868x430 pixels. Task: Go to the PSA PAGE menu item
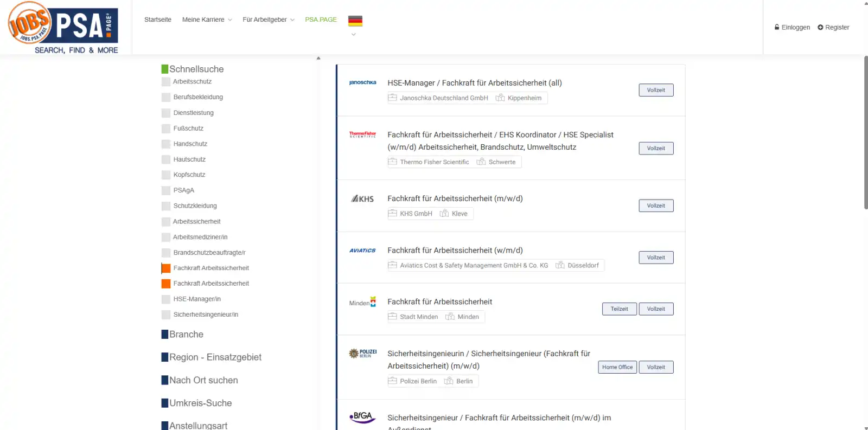point(321,20)
